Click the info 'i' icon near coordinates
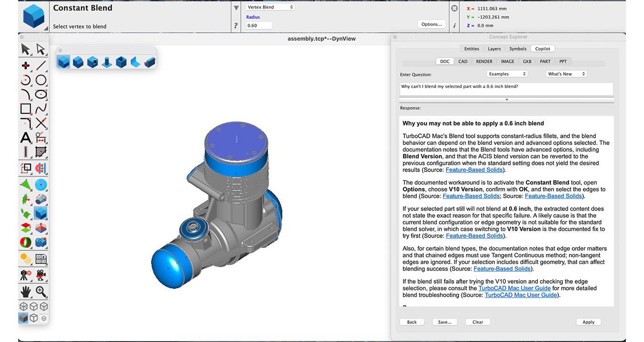 454,26
